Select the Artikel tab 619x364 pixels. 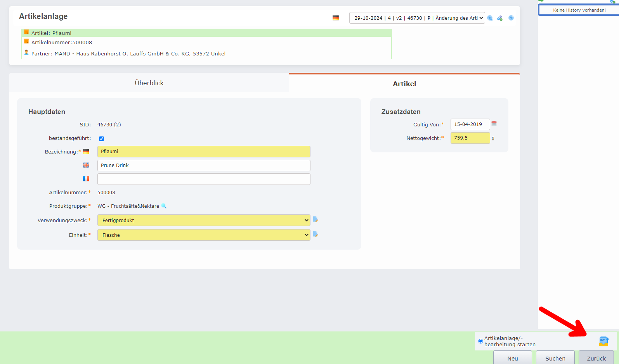(x=404, y=84)
